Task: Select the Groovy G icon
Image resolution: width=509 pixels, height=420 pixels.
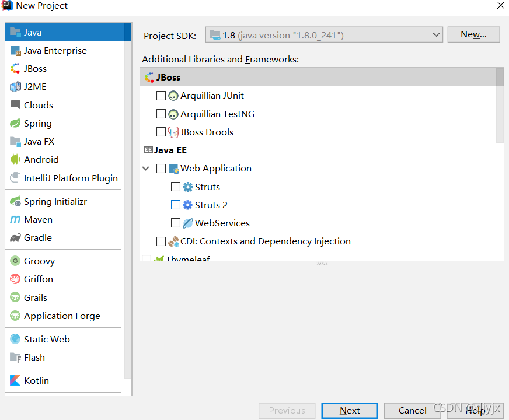Action: (x=15, y=261)
